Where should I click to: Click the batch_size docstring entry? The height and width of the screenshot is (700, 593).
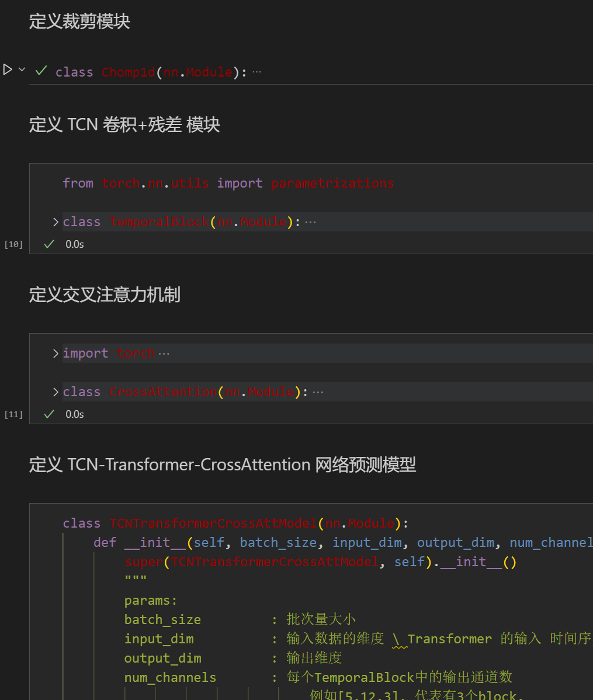[x=162, y=619]
